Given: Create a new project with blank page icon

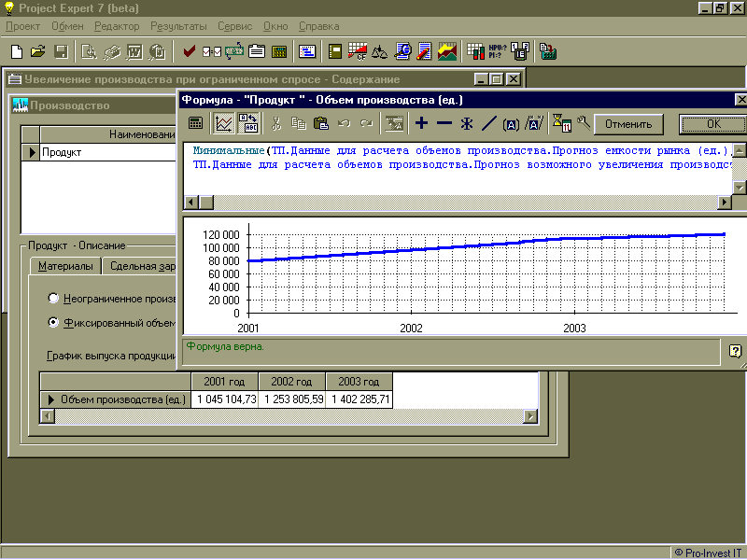Looking at the screenshot, I should coord(17,51).
